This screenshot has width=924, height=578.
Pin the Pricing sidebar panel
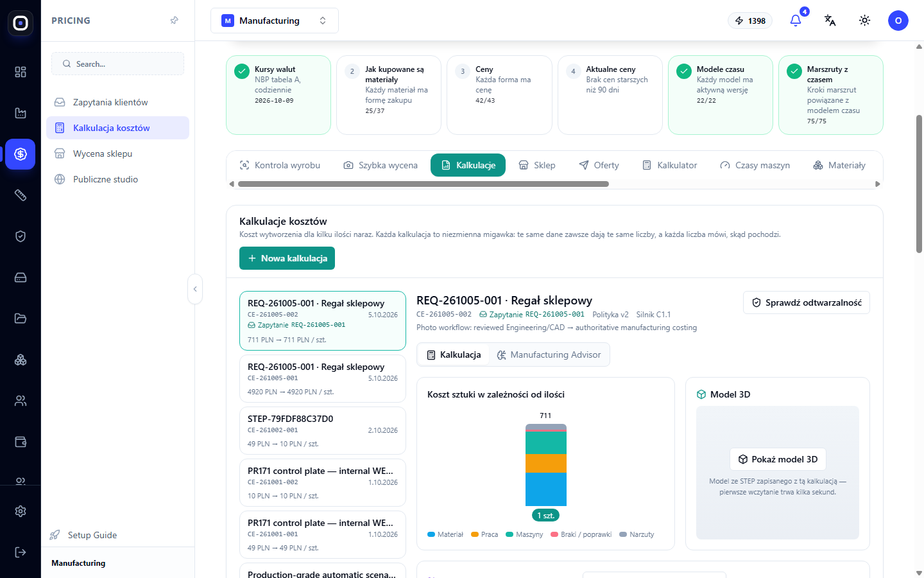pyautogui.click(x=174, y=21)
